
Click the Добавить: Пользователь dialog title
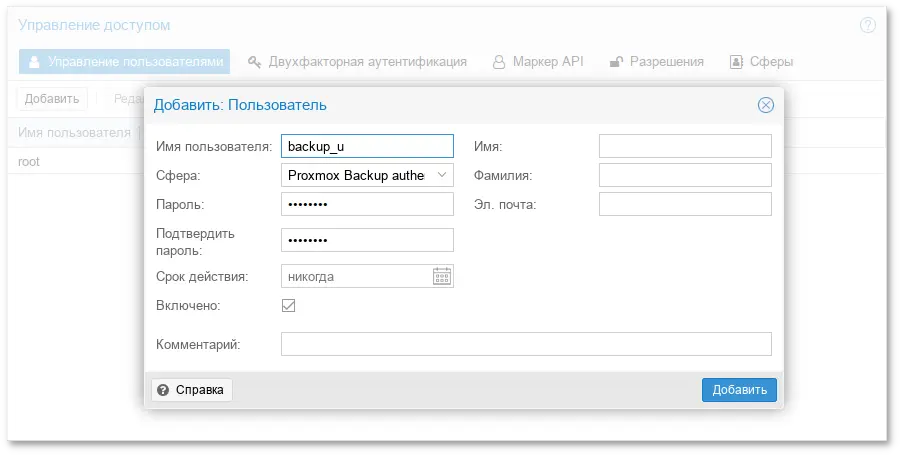tap(240, 105)
